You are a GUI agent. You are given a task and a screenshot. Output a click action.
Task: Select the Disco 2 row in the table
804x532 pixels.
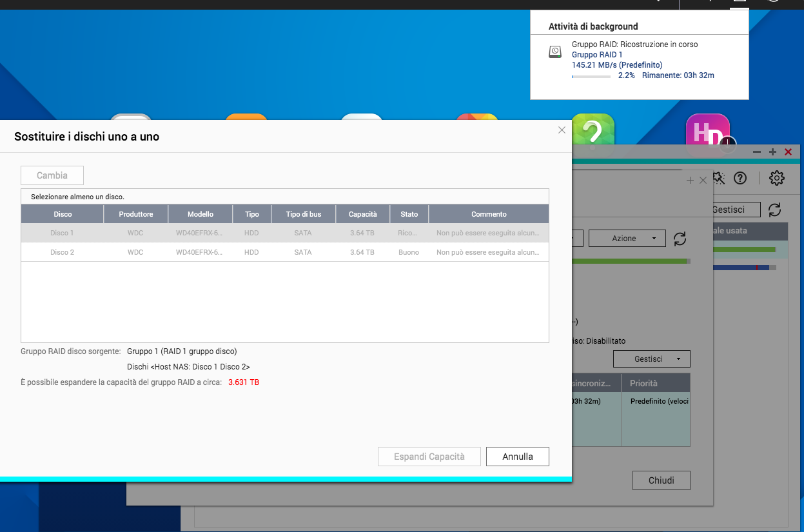coord(284,252)
